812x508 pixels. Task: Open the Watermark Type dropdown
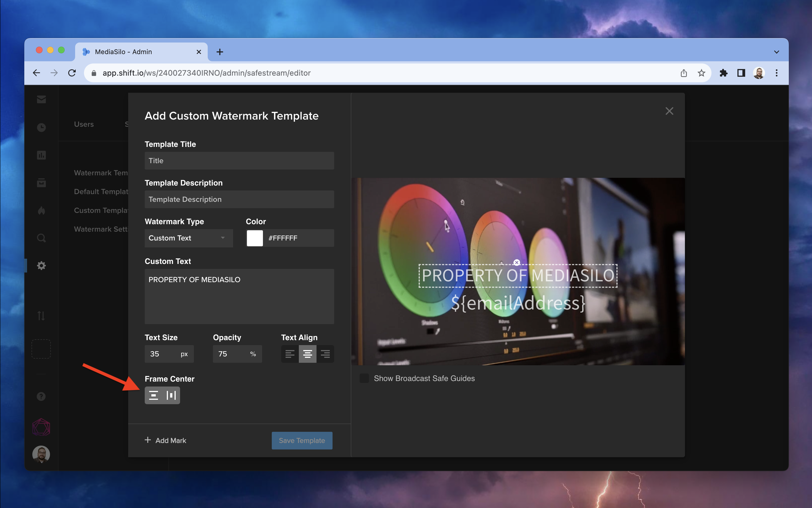(189, 238)
